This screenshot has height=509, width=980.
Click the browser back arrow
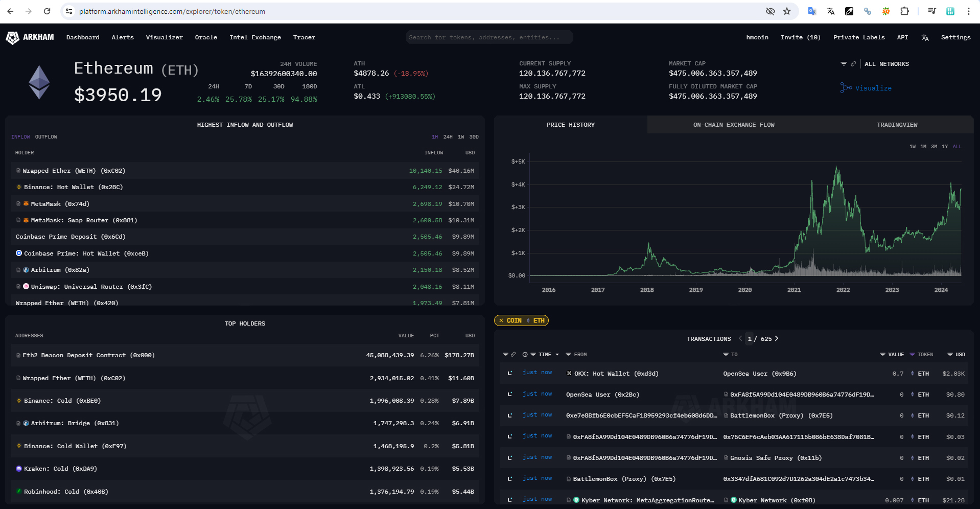(x=10, y=11)
